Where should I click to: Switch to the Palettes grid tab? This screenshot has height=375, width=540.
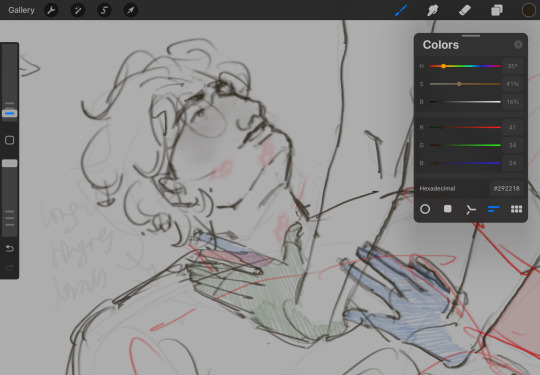tap(516, 209)
